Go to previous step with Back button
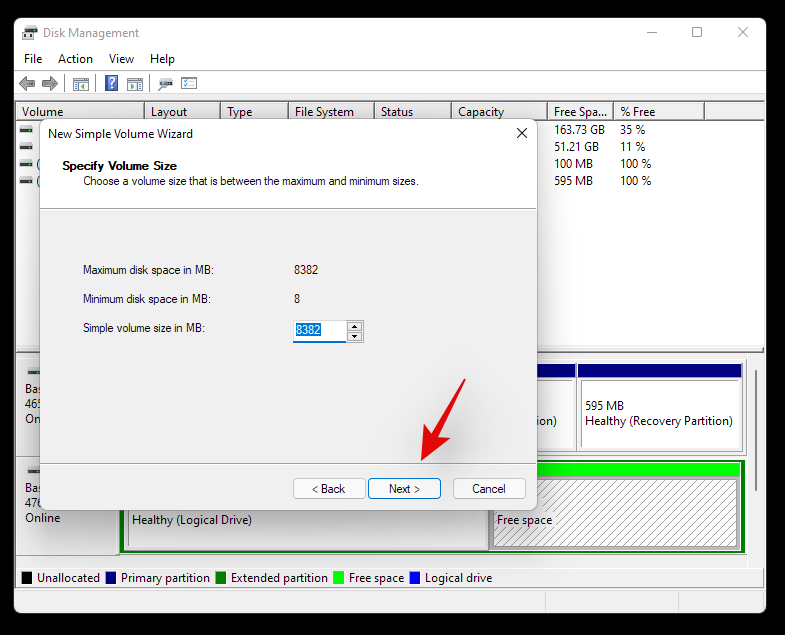The height and width of the screenshot is (635, 785). tap(329, 489)
